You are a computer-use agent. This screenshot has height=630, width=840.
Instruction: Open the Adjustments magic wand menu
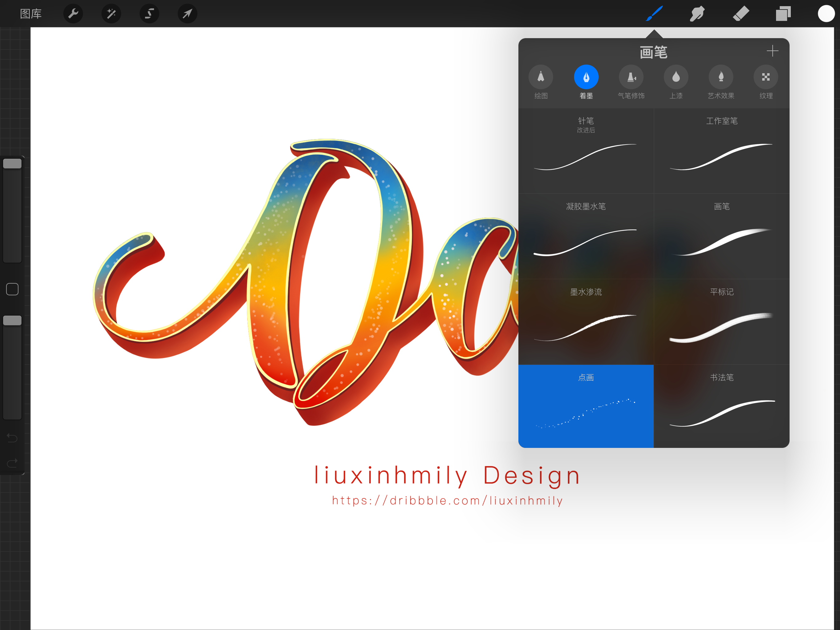point(111,14)
